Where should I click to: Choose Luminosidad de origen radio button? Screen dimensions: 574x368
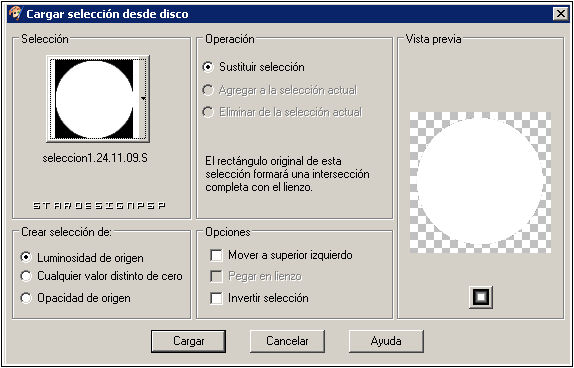pyautogui.click(x=26, y=258)
